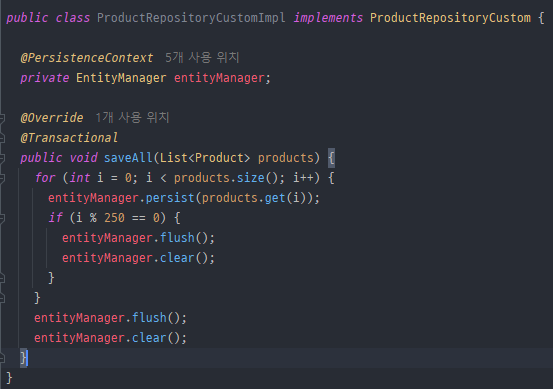Click flush() after the for loop

click(156, 318)
